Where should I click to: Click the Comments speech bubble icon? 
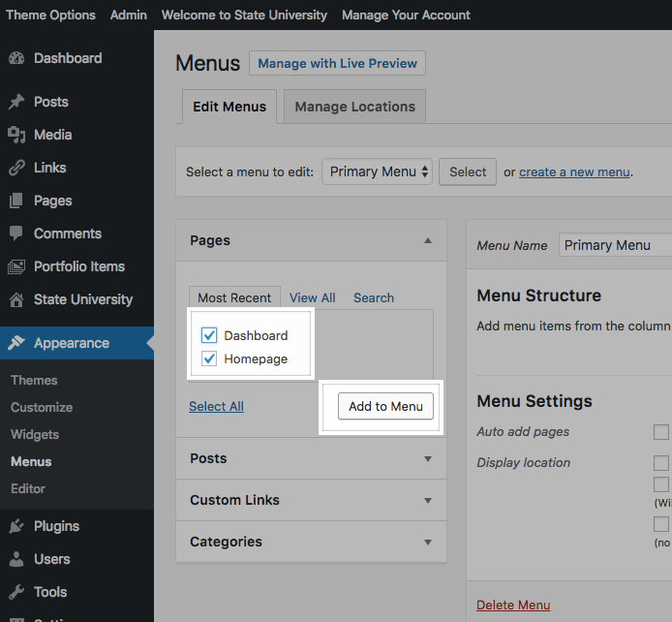[16, 233]
